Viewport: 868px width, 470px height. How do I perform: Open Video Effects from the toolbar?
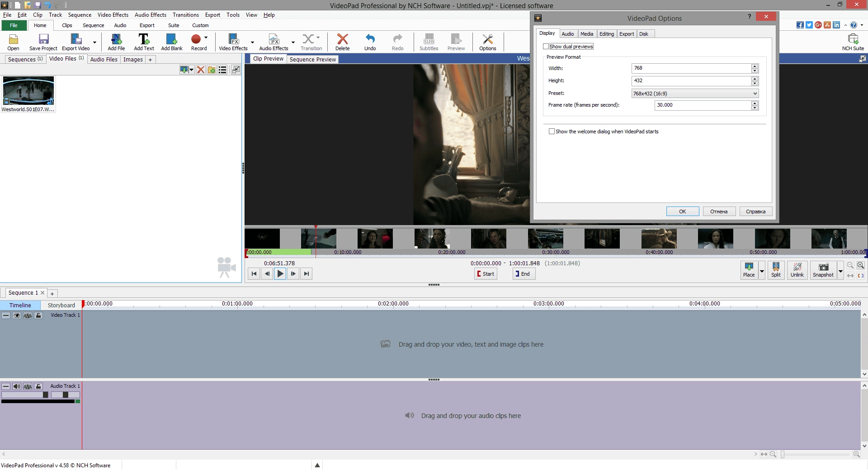click(233, 42)
